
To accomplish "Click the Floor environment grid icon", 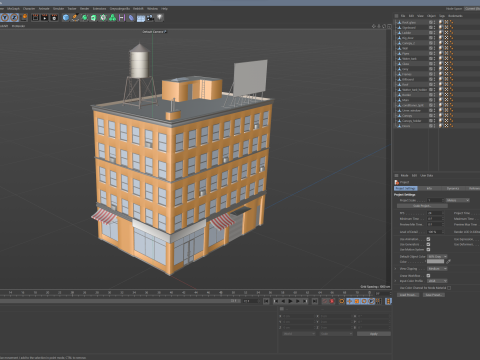I will click(141, 18).
